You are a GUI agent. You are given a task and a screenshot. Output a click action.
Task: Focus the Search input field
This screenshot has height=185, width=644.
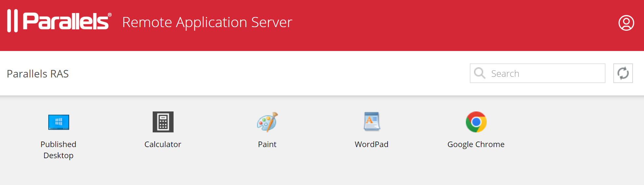click(545, 74)
